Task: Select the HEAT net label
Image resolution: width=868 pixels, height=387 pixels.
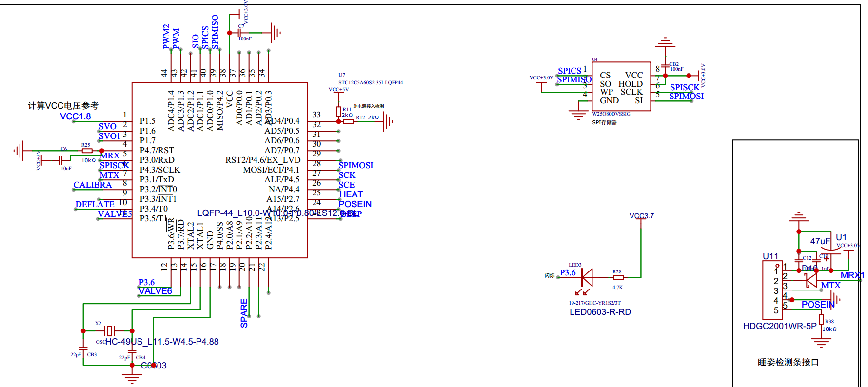Action: pos(351,194)
